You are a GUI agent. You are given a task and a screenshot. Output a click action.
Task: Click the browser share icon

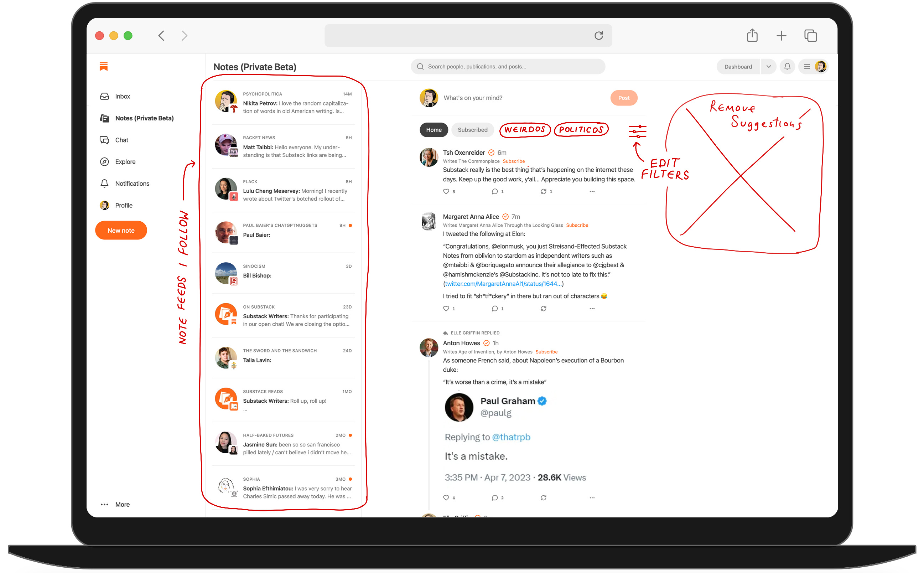tap(752, 36)
